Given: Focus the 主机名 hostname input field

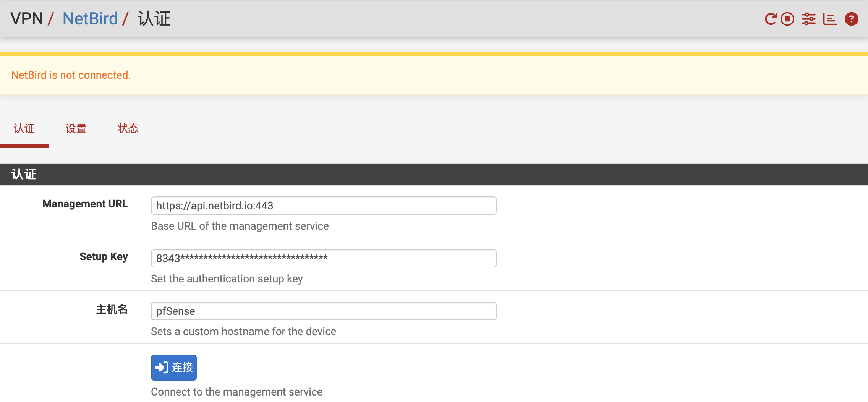Looking at the screenshot, I should pyautogui.click(x=324, y=311).
